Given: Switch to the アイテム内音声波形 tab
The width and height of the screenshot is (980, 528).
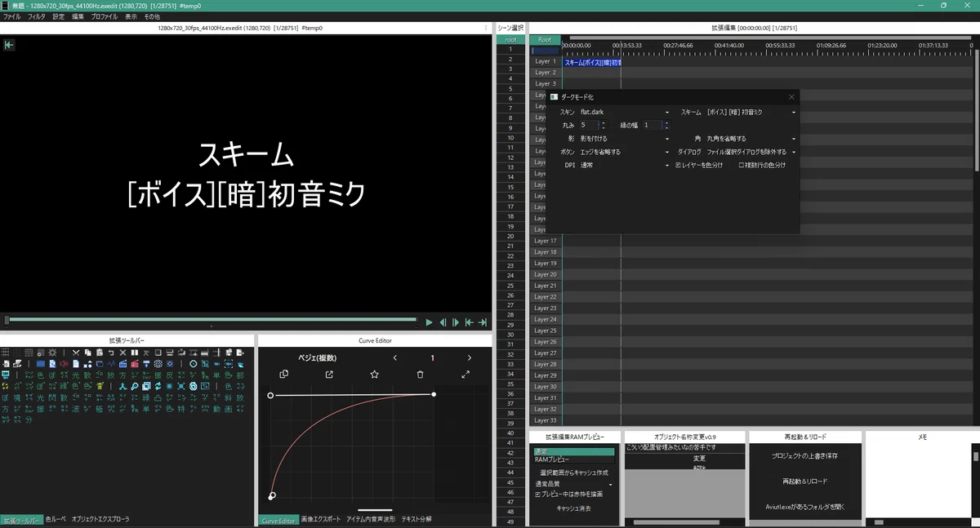Looking at the screenshot, I should point(371,519).
